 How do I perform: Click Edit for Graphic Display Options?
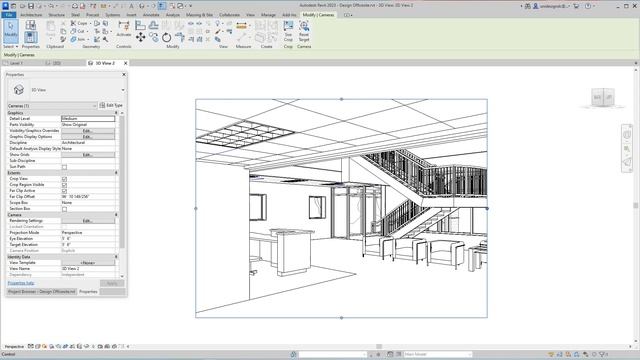pos(88,137)
